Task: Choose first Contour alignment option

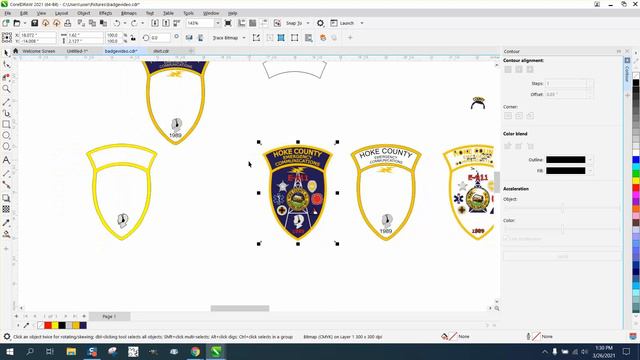Action: 508,69
